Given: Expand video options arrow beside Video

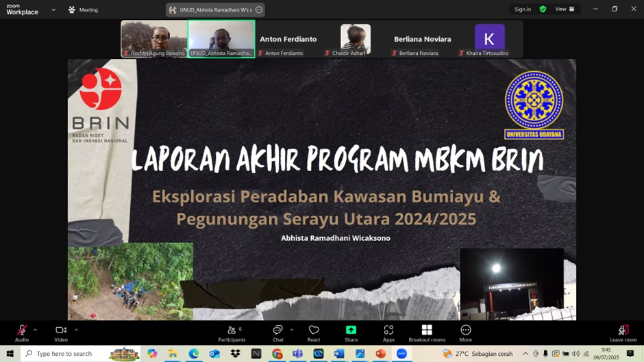Looking at the screenshot, I should pos(77,330).
